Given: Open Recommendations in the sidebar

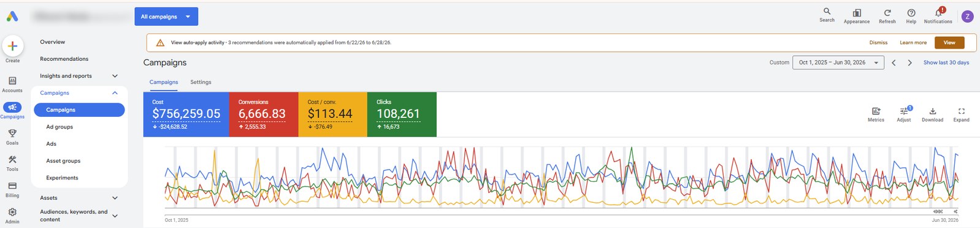Looking at the screenshot, I should click(64, 59).
